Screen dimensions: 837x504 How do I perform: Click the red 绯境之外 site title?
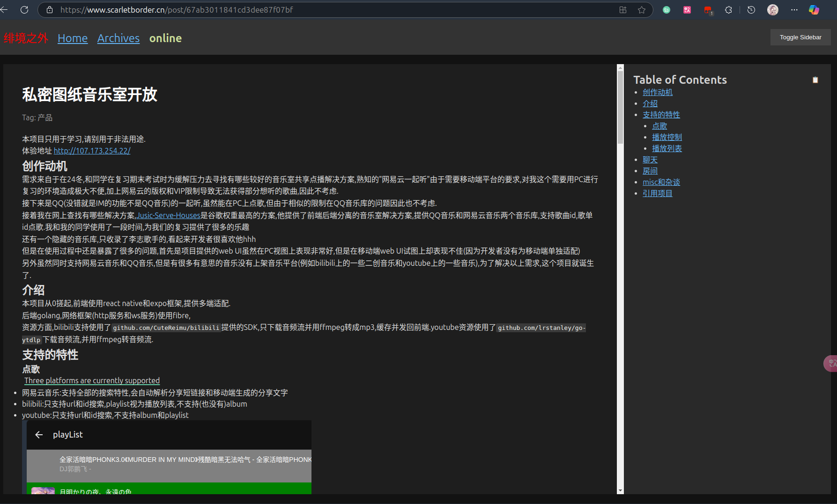26,38
